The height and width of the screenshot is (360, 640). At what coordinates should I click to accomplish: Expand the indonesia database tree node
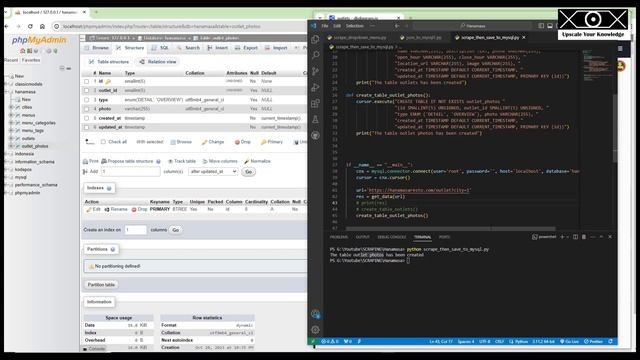[7, 154]
